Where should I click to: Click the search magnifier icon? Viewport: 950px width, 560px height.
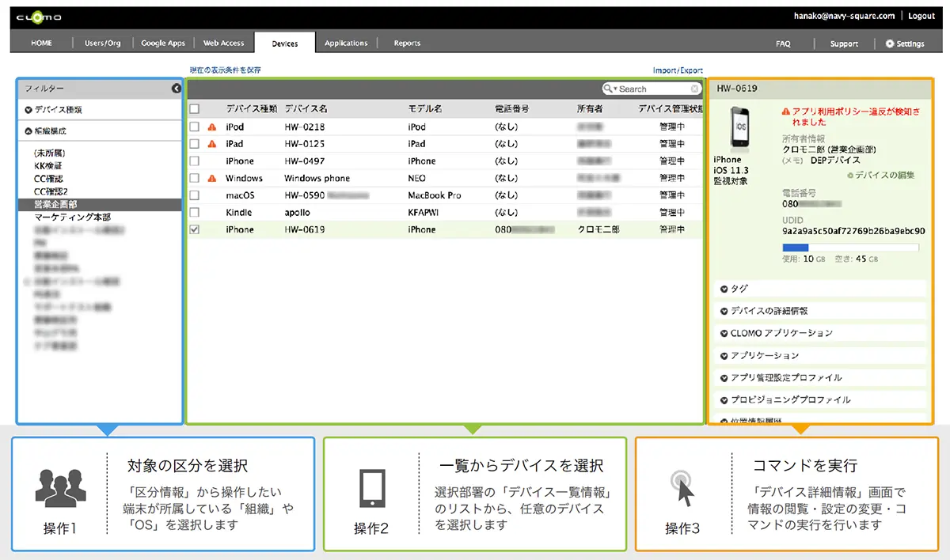608,89
